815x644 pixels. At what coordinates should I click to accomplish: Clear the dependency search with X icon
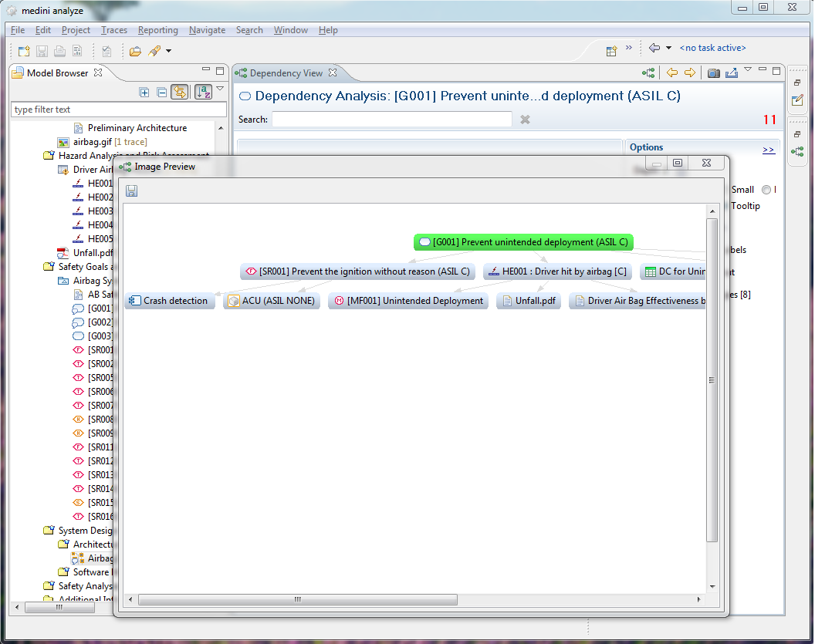pos(525,120)
